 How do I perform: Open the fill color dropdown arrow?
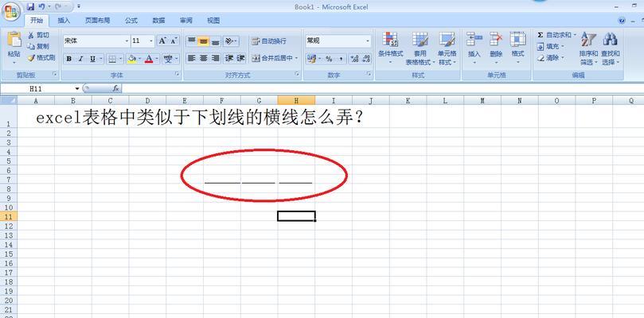pos(139,59)
